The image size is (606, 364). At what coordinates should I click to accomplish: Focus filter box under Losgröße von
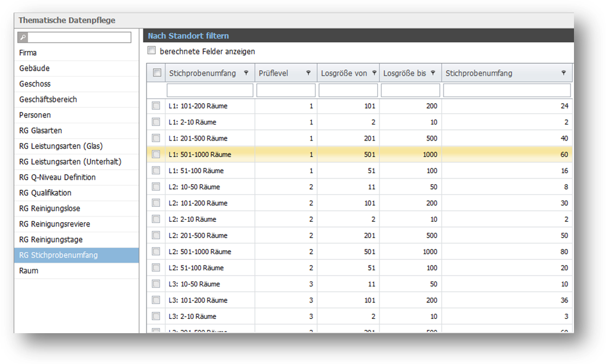[x=348, y=90]
